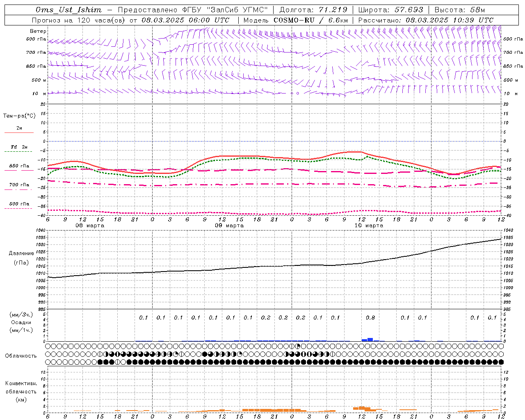Click the model name COSMO-RU / 6.6км
This screenshot has height=420, width=525.
tap(311, 20)
